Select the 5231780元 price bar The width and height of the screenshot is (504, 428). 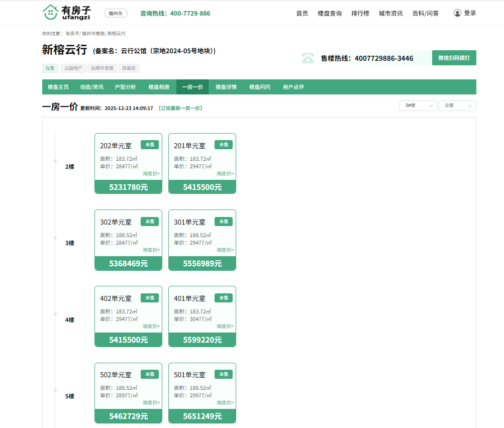pyautogui.click(x=129, y=187)
